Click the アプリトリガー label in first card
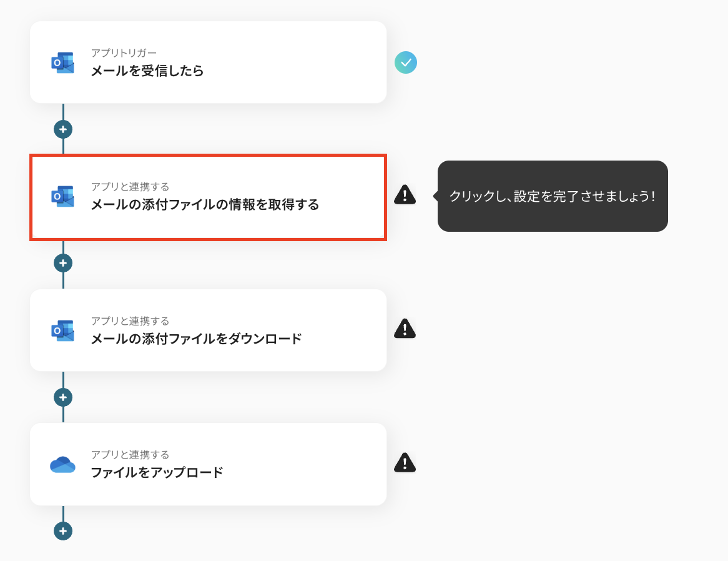728x561 pixels. 124,53
